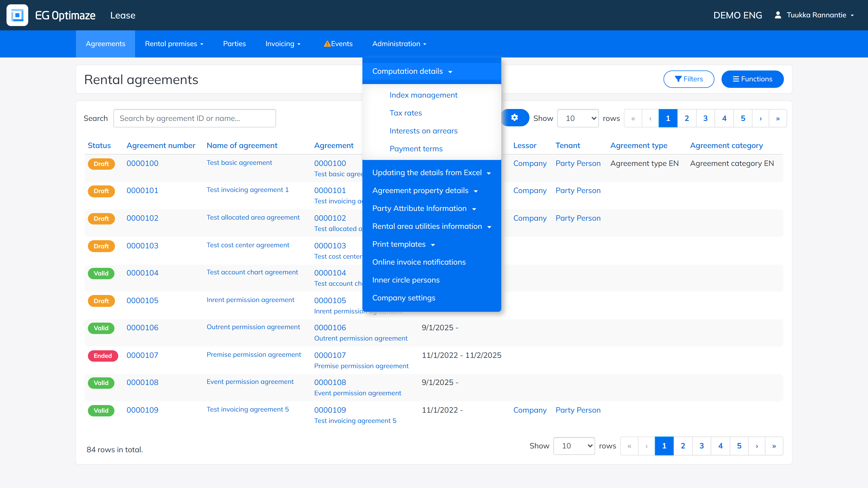Jump to last page in top pagination
The height and width of the screenshot is (488, 868).
[x=778, y=118]
